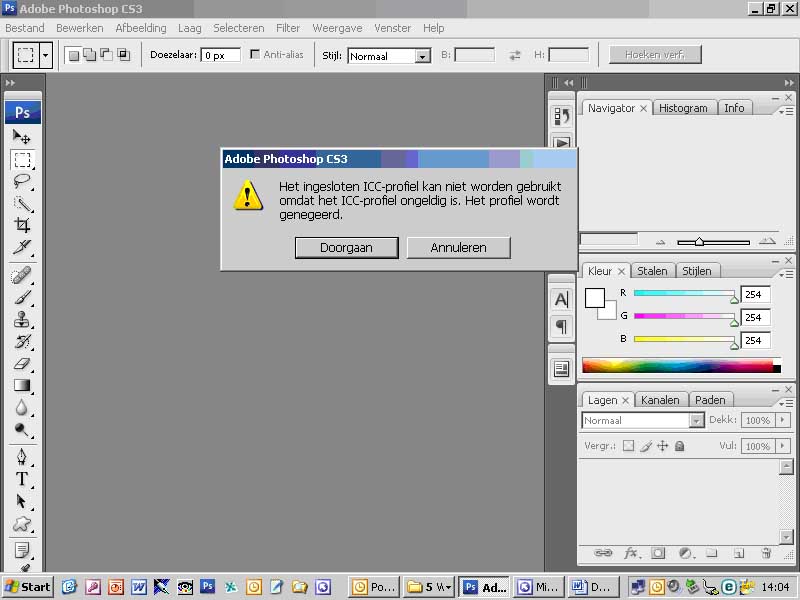Image resolution: width=800 pixels, height=600 pixels.
Task: Click the color spectrum ramp
Action: (x=680, y=366)
